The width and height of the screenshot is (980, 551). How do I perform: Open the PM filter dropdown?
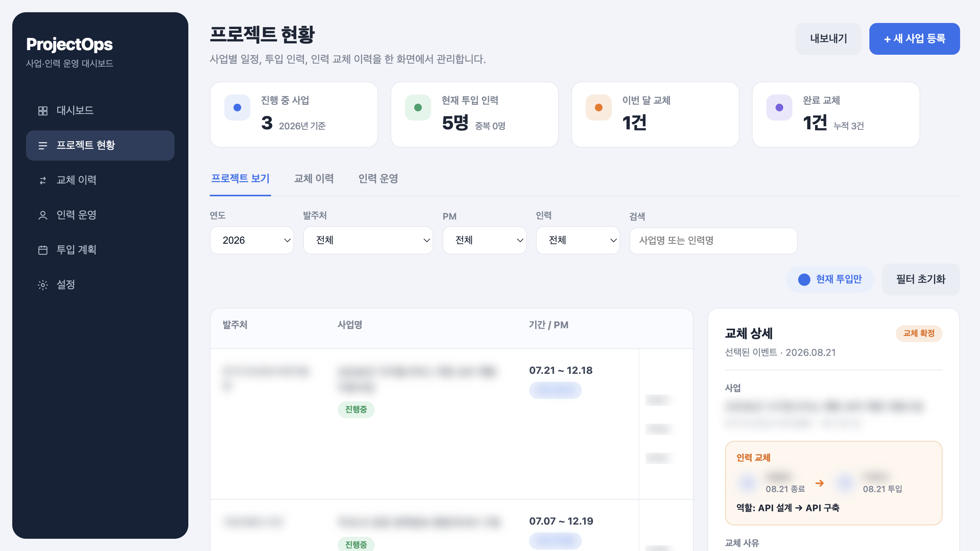[x=485, y=240]
